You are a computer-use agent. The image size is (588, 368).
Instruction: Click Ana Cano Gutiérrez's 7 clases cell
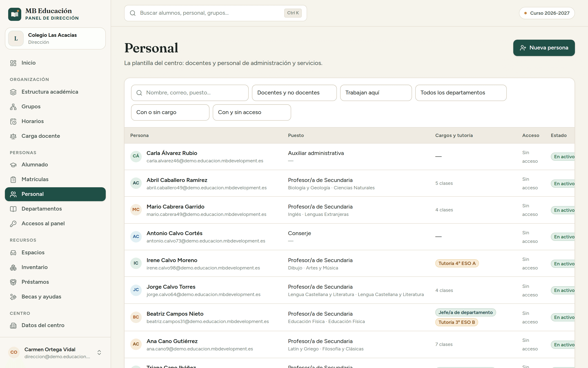coord(444,345)
